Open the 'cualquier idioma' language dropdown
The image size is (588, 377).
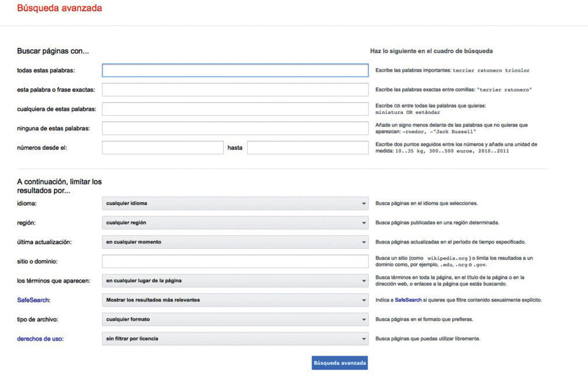click(x=235, y=204)
